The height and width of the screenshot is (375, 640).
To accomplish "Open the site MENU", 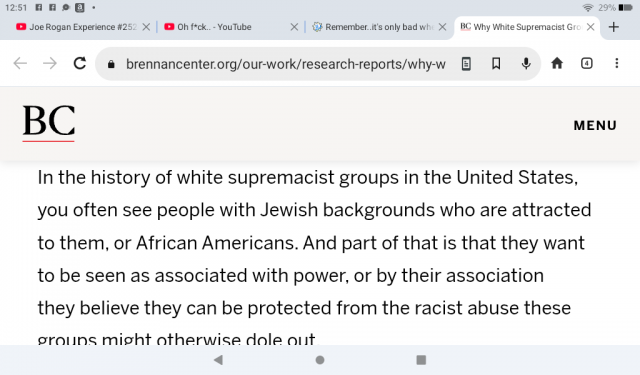I will [595, 125].
